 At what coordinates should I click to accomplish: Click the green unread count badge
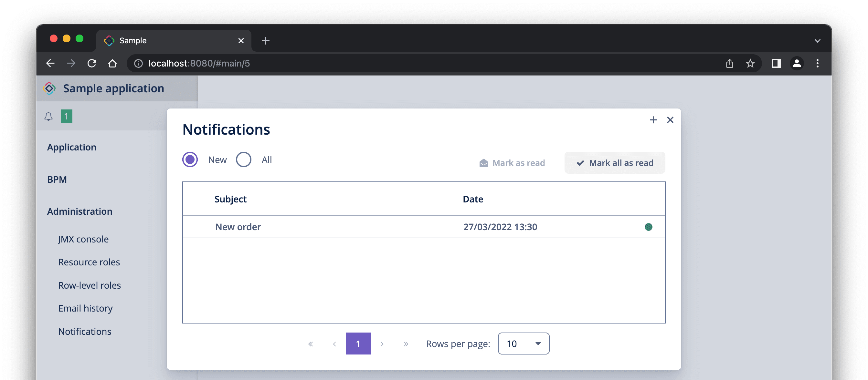click(x=66, y=117)
